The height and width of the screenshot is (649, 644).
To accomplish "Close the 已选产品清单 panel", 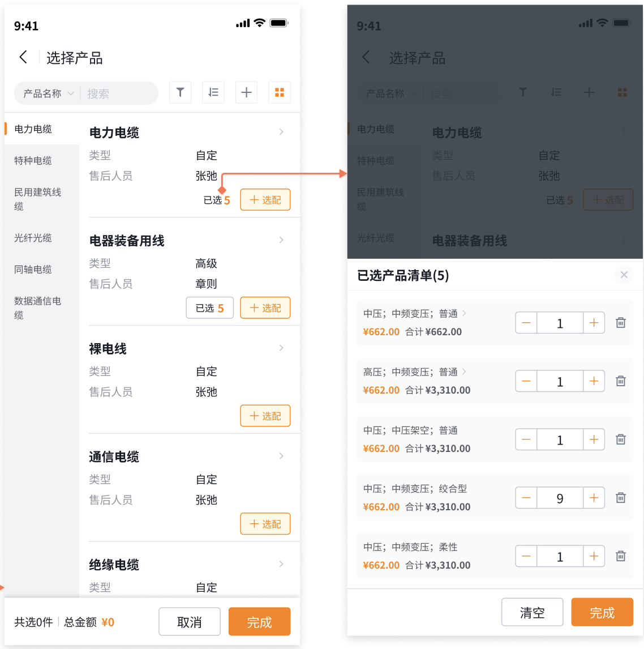I will 624,275.
